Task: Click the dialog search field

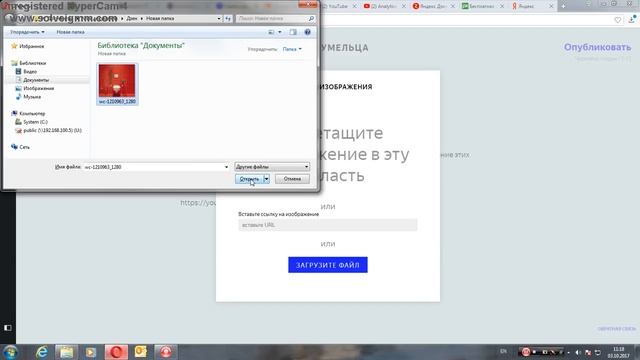Action: pyautogui.click(x=272, y=18)
